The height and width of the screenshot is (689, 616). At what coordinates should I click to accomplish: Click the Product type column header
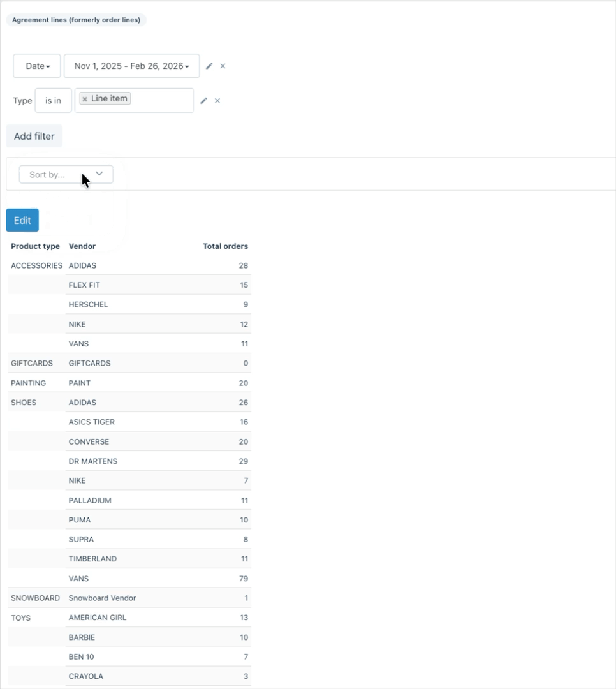35,246
